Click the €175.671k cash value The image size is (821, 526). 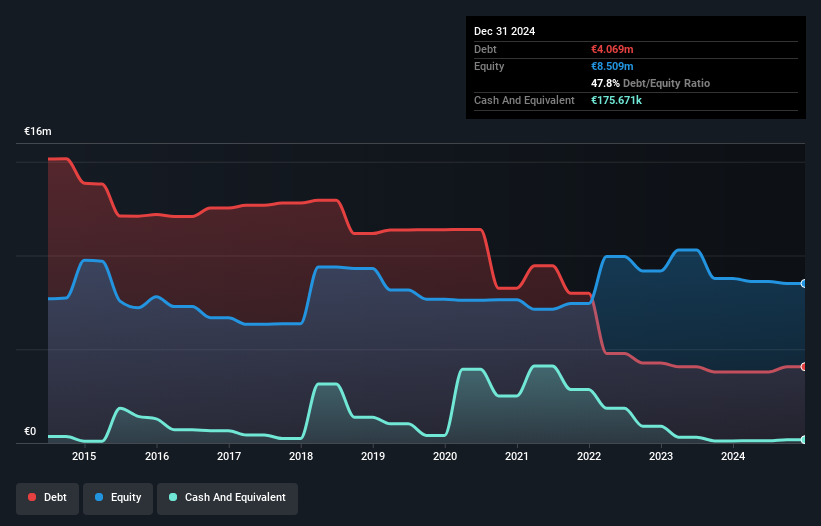point(616,100)
